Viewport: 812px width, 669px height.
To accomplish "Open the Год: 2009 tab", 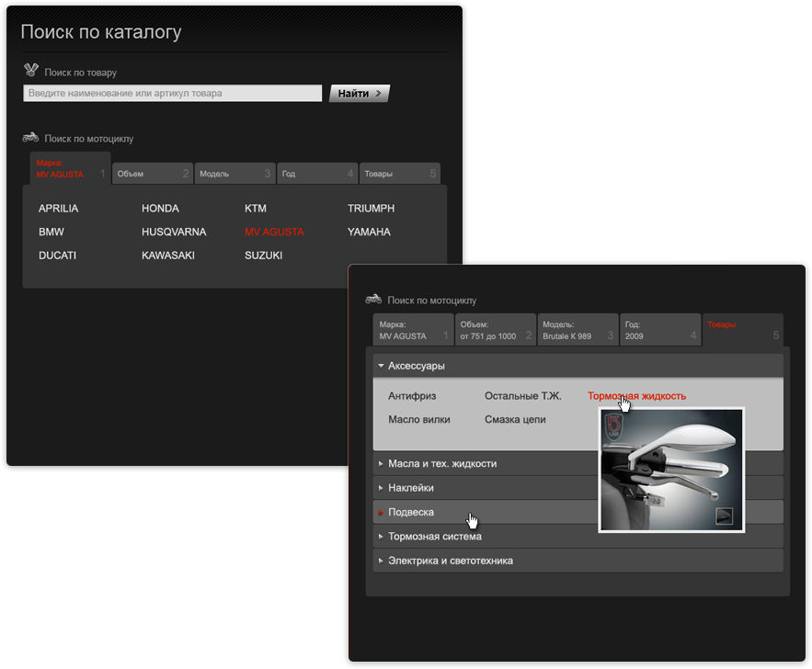I will pos(660,330).
